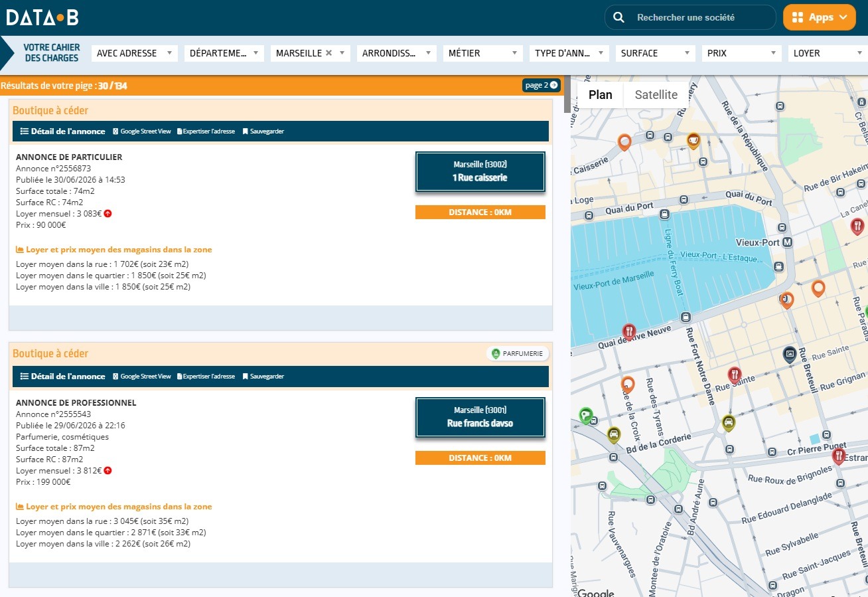Switch the map to Satellite view
868x597 pixels.
click(x=656, y=95)
